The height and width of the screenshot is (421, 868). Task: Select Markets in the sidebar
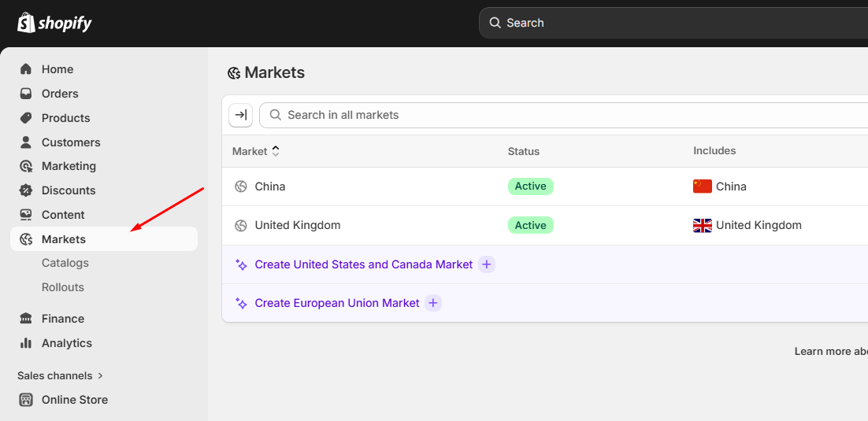[x=104, y=239]
